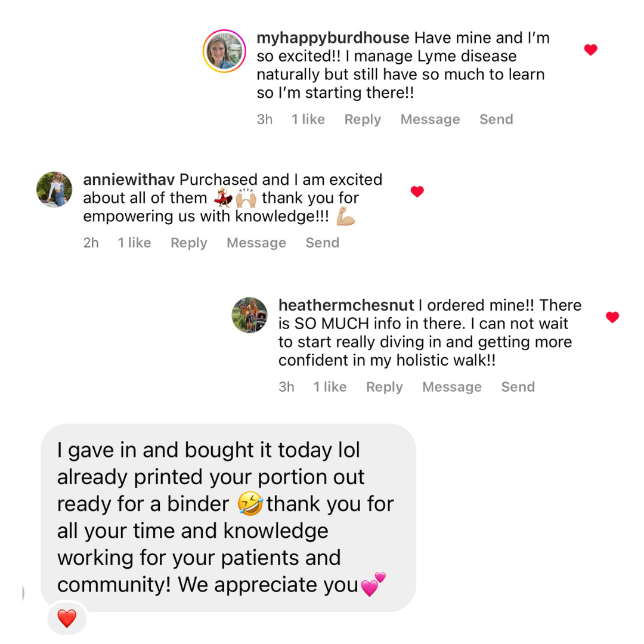The image size is (644, 644).
Task: Select the gray direct message bubble
Action: click(228, 516)
